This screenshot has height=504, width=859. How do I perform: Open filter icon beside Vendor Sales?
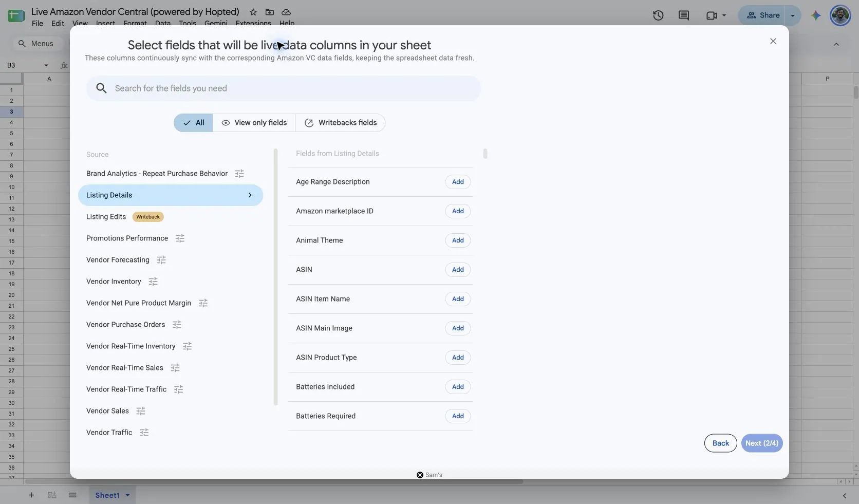141,411
